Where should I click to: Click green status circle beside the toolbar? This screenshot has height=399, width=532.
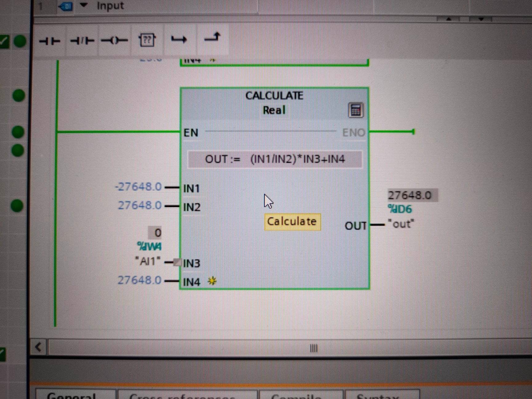point(20,41)
